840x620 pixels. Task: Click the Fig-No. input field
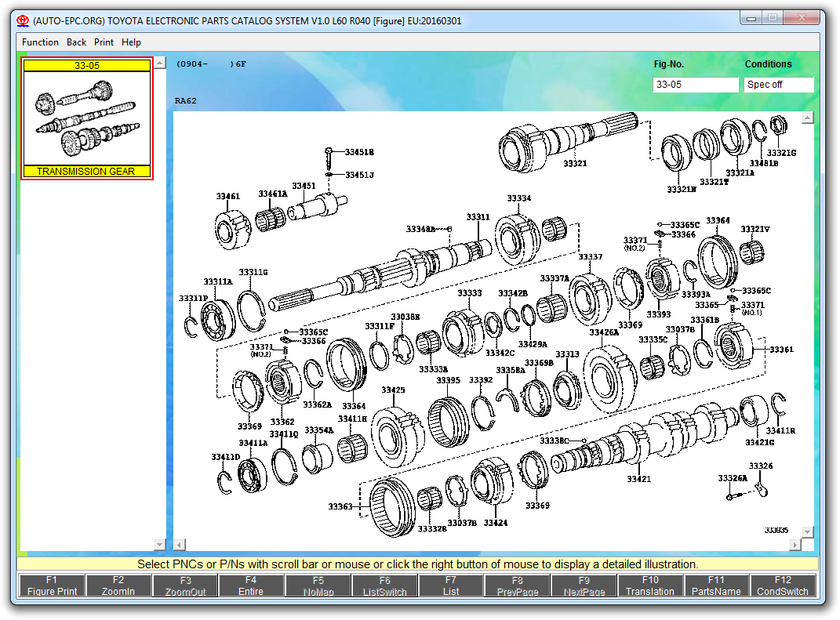[695, 85]
